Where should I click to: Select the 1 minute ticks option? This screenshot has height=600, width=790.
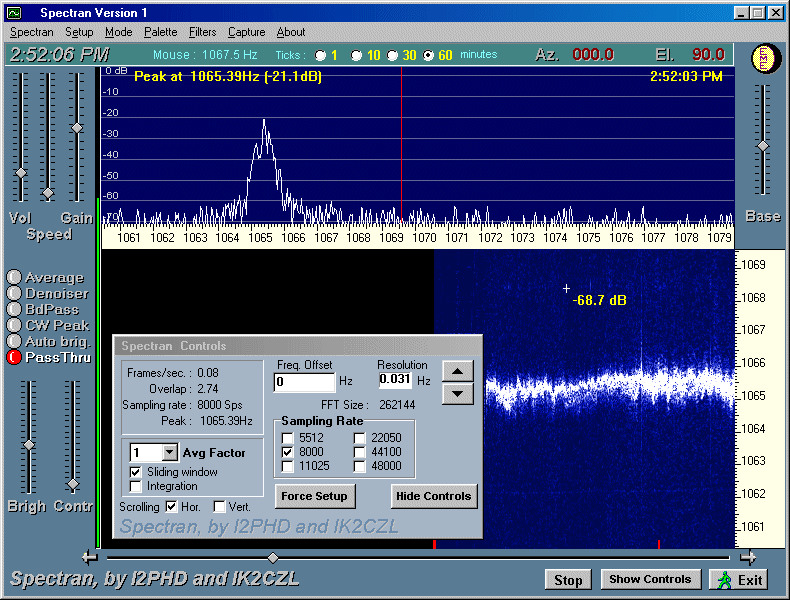click(320, 55)
